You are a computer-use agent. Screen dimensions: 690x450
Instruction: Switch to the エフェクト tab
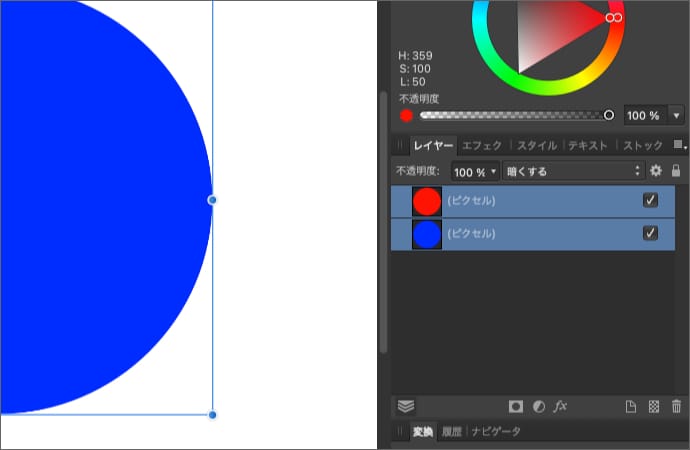(482, 145)
